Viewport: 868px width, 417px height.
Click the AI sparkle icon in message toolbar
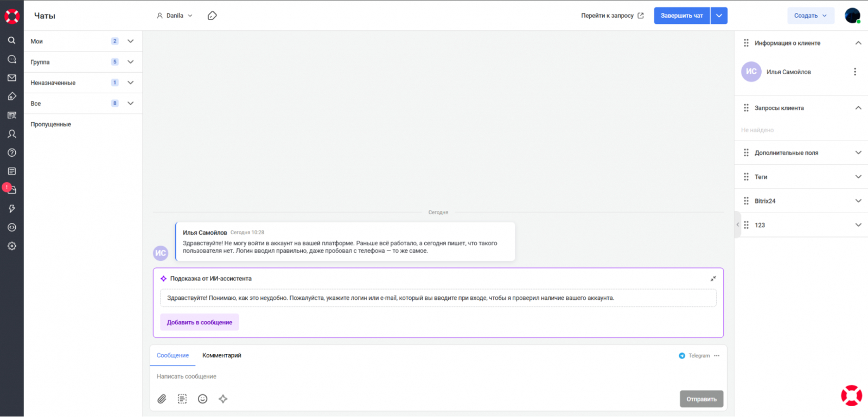pos(223,399)
